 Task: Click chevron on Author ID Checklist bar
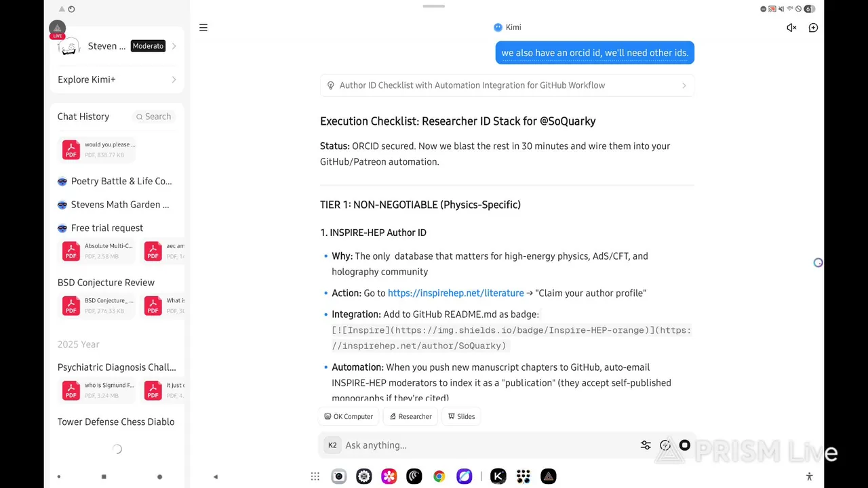(684, 85)
